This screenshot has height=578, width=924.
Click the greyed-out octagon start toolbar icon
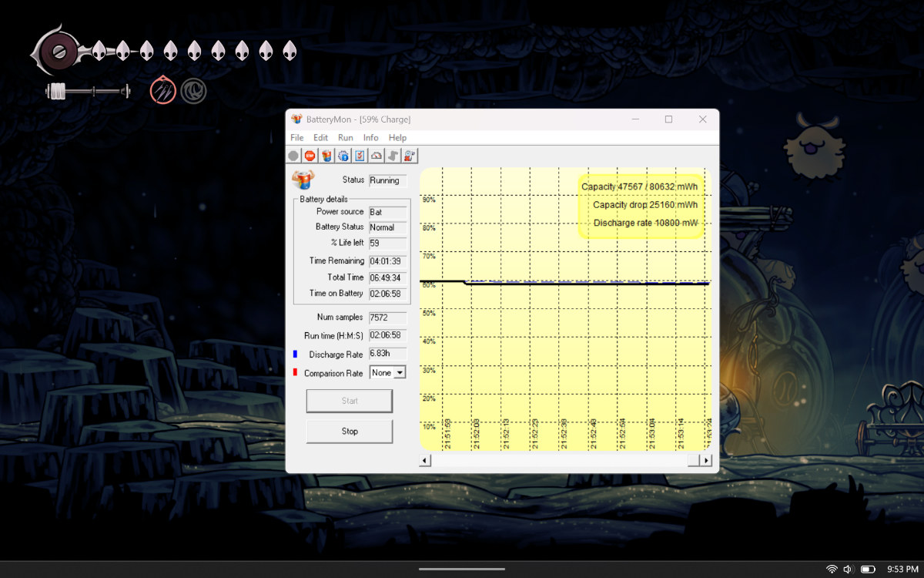[293, 156]
